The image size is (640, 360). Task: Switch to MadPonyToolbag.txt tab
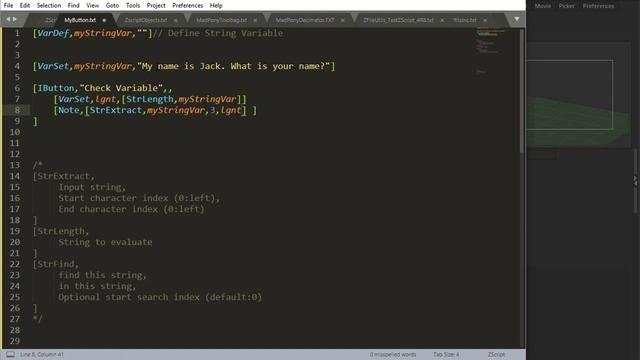pyautogui.click(x=222, y=20)
